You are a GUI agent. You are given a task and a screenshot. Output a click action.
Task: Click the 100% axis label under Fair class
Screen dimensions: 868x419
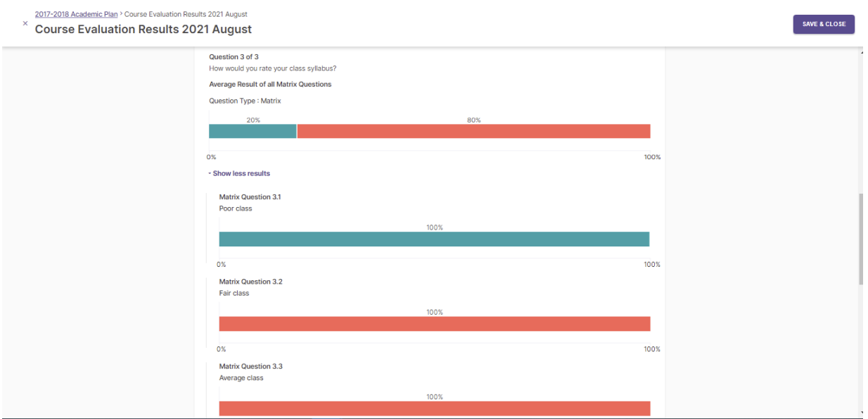tap(653, 348)
